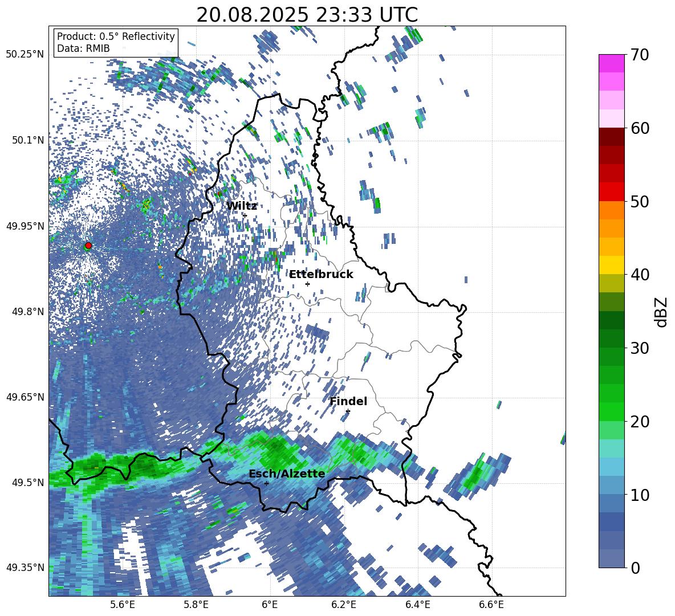Click the Ettelbruck station cross marker

(307, 284)
